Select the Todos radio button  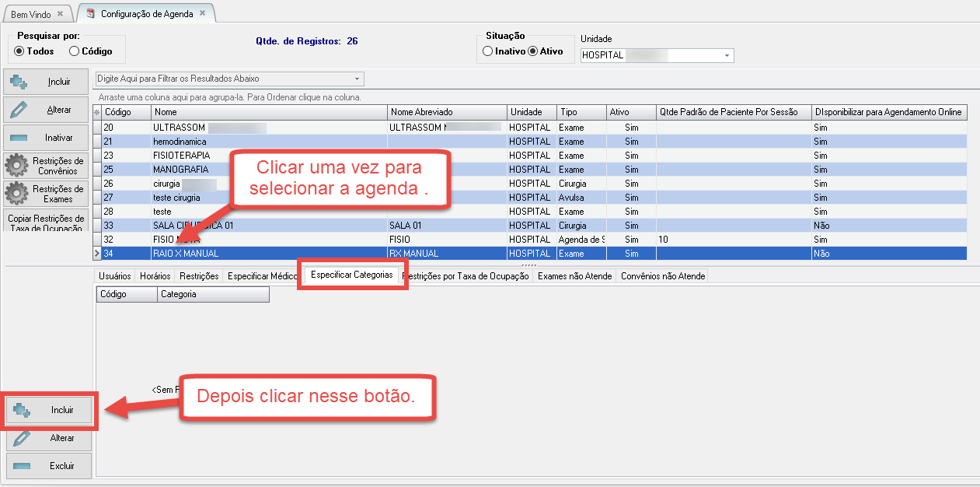[x=19, y=51]
